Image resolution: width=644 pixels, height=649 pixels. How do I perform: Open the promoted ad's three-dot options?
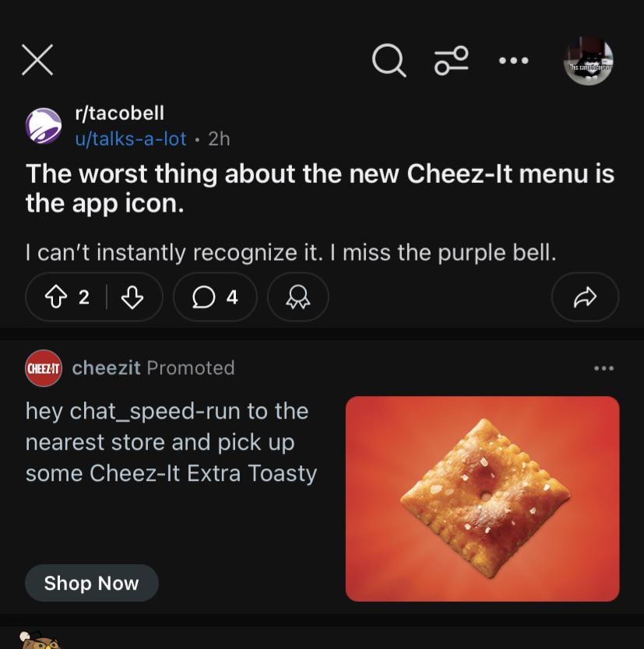[604, 368]
